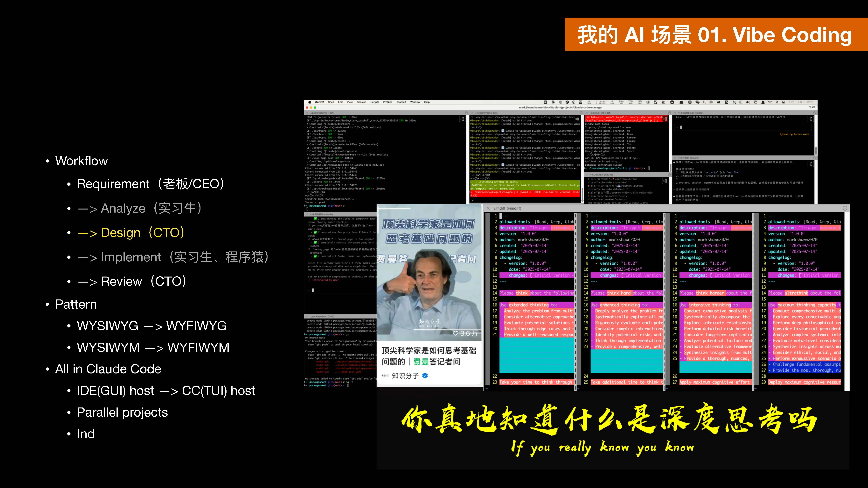Click the Feynman video thumbnail
This screenshot has height=488, width=868.
429,272
